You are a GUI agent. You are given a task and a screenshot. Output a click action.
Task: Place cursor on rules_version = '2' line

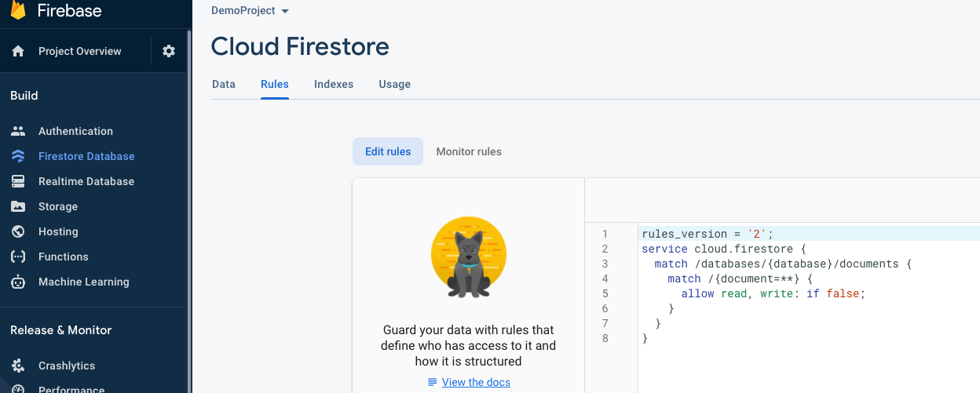point(708,234)
